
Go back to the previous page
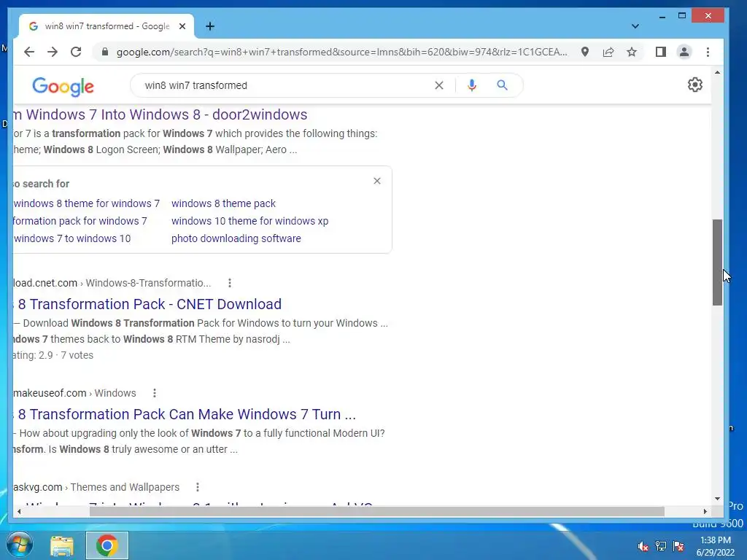click(29, 52)
